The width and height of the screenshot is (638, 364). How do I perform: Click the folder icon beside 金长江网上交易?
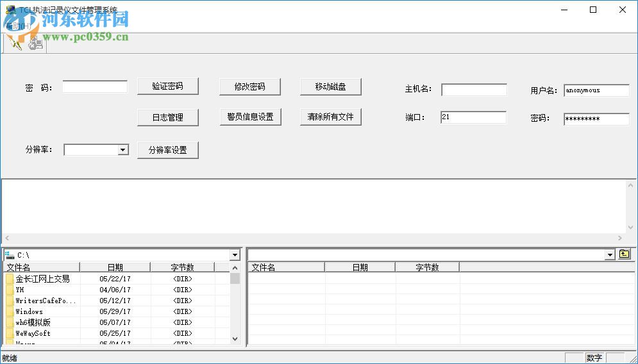[10, 279]
